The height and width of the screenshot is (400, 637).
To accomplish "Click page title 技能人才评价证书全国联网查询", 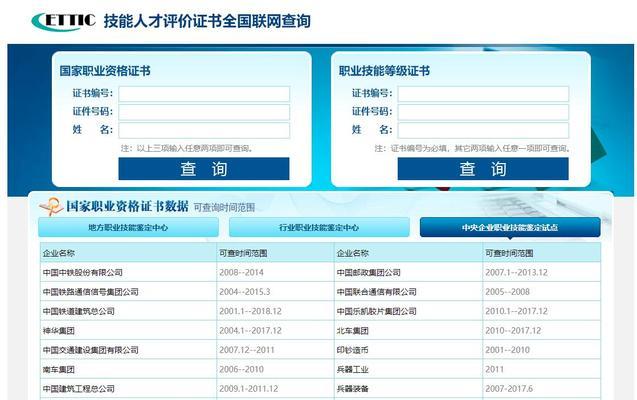I will click(207, 21).
